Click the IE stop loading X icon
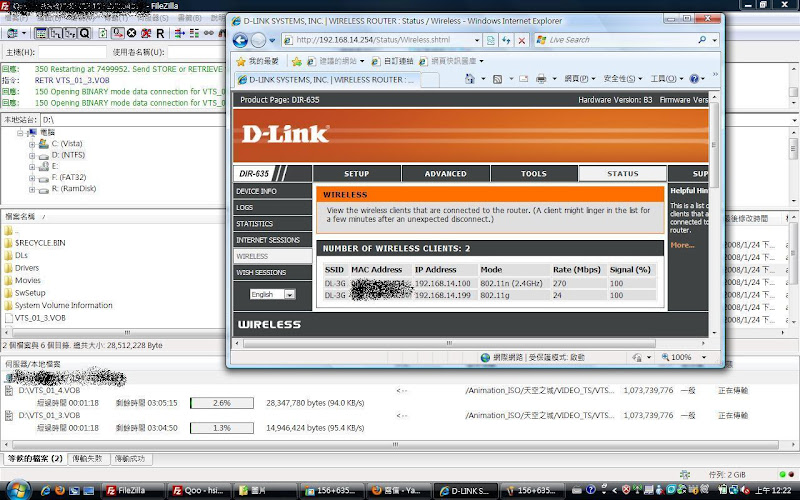 point(523,40)
